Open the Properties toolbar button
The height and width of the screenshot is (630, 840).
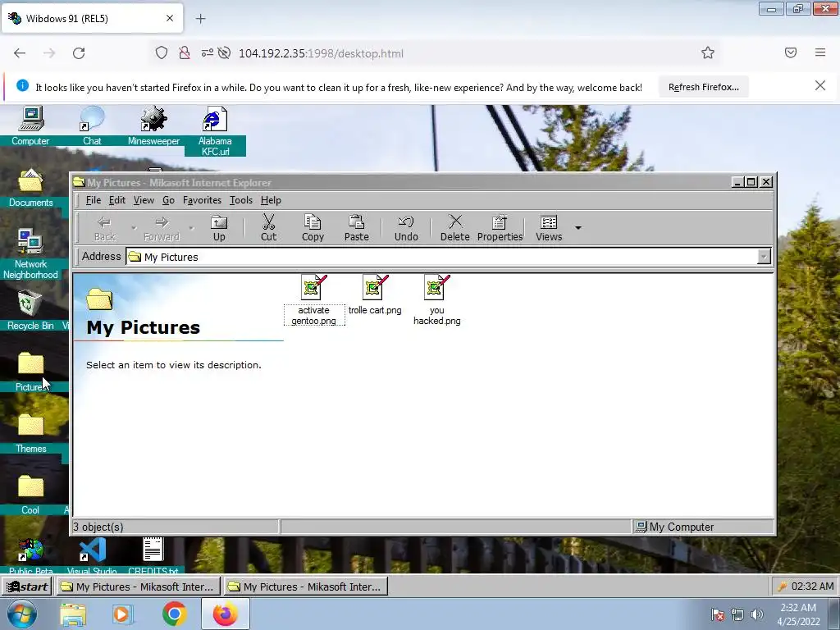click(x=500, y=228)
